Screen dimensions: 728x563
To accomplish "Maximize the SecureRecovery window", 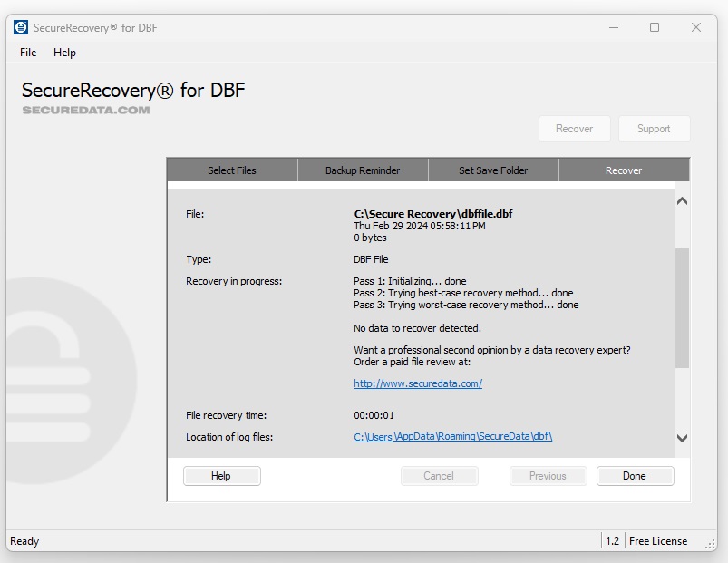I will 655,27.
